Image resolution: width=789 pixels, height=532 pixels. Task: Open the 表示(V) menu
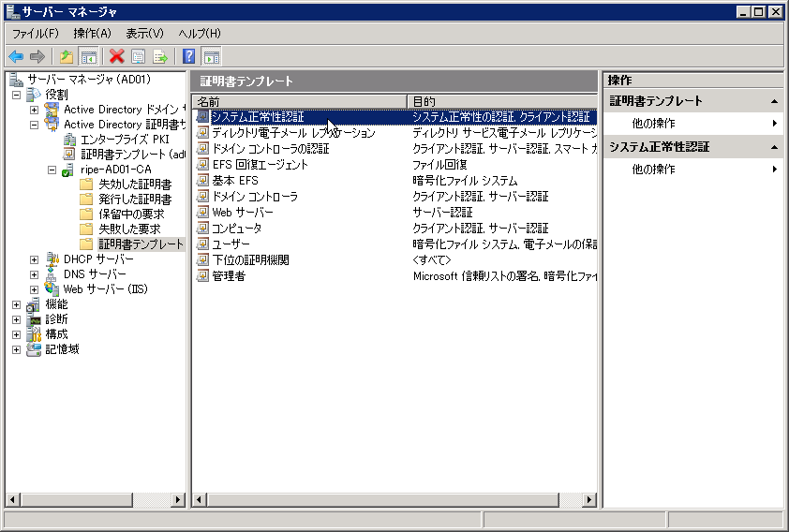(144, 34)
